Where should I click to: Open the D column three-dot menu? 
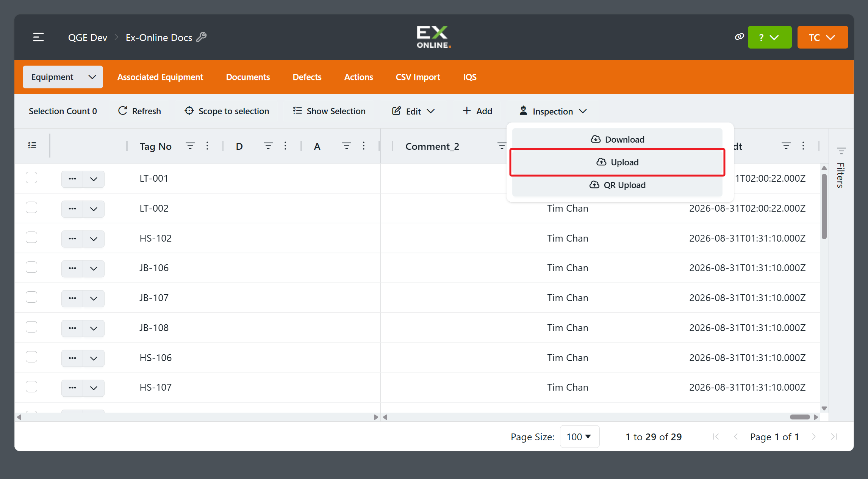[285, 146]
